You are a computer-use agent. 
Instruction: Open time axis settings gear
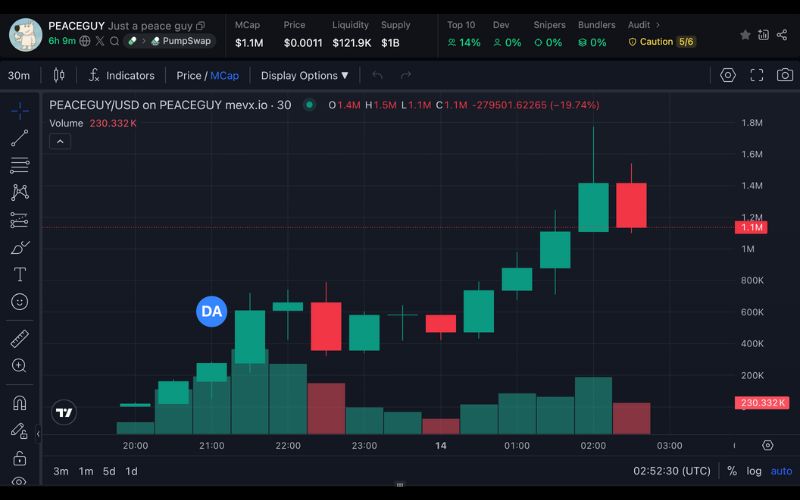click(768, 445)
